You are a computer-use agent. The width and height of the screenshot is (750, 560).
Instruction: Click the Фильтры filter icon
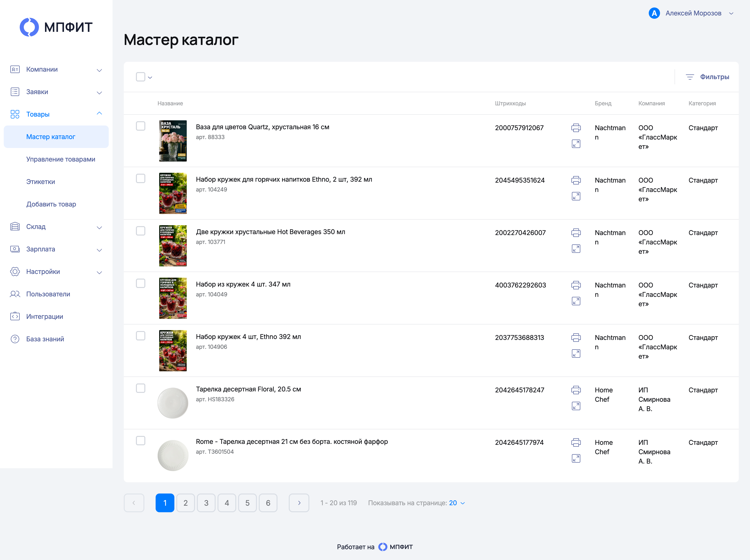[690, 77]
